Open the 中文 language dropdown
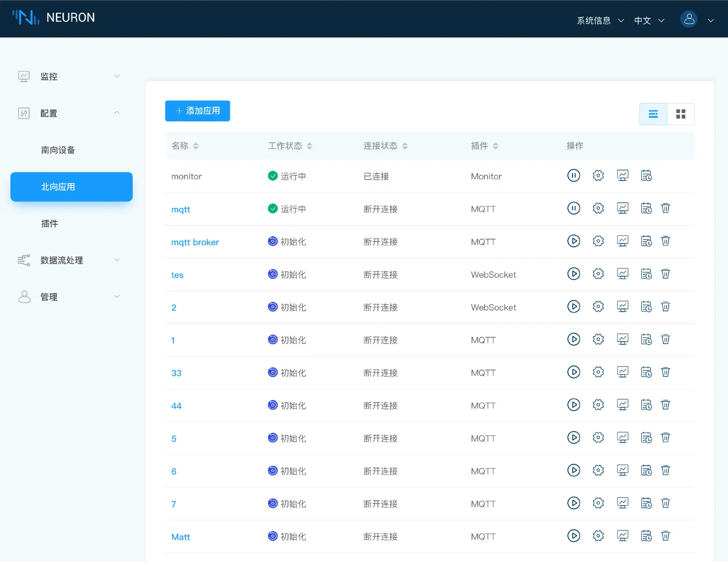The width and height of the screenshot is (728, 562). pos(649,20)
